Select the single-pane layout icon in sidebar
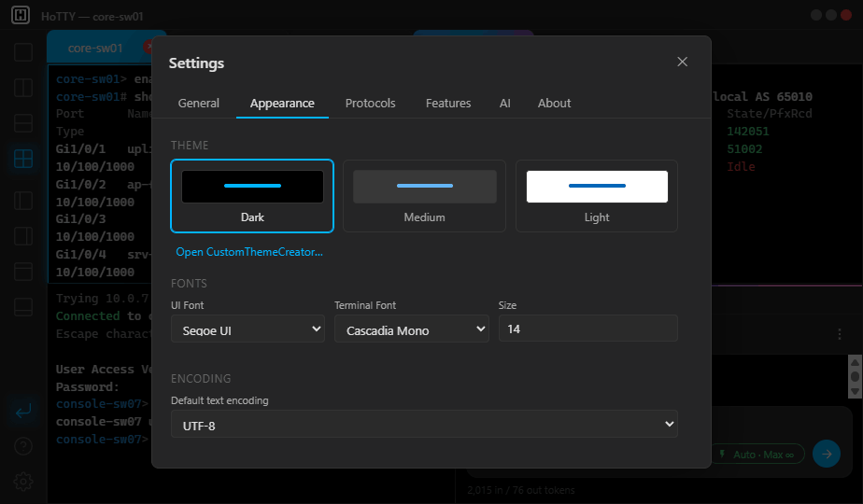863x504 pixels. pos(23,52)
